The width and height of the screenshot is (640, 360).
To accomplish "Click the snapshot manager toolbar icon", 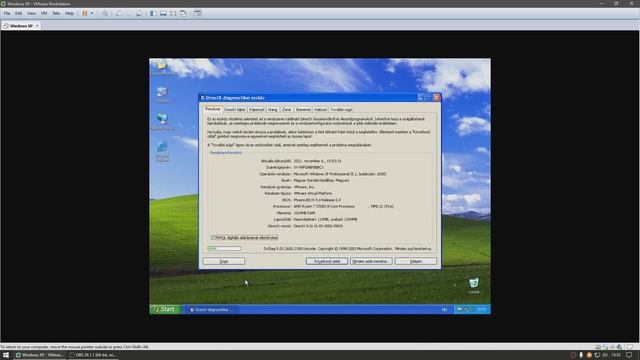I will coord(139,13).
